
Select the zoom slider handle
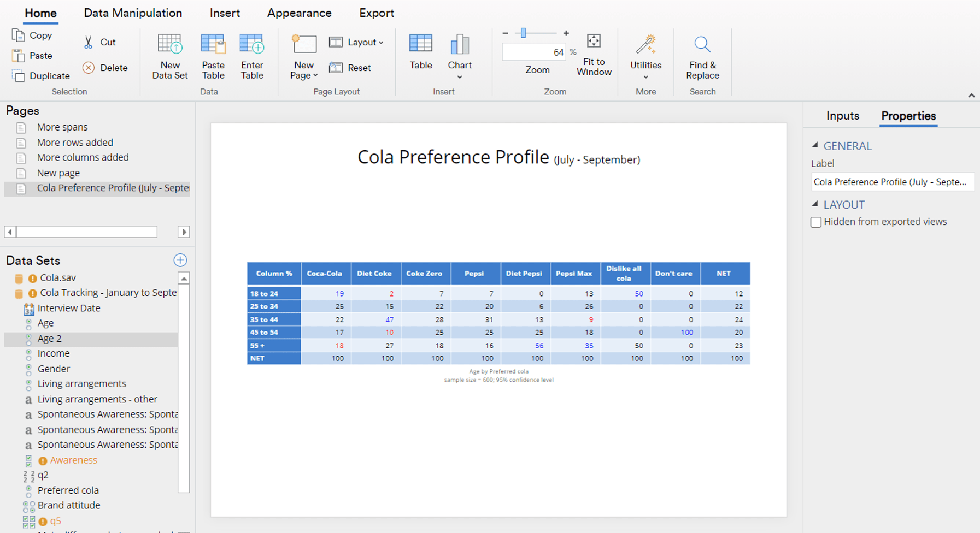point(523,33)
